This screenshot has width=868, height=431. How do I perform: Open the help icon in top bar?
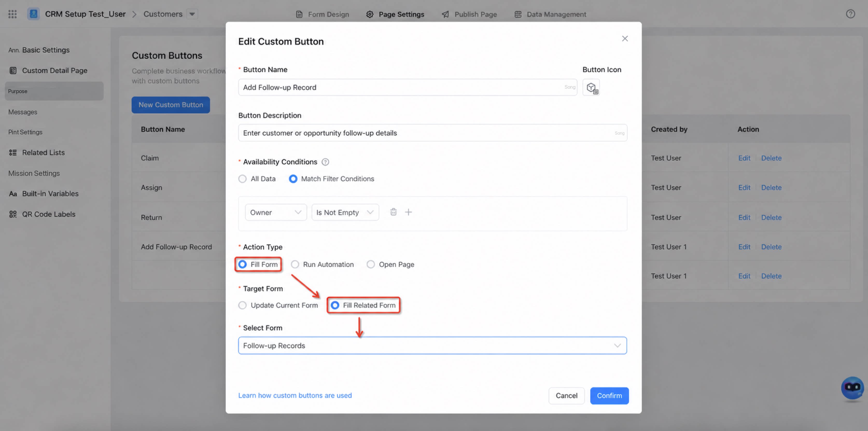[850, 14]
